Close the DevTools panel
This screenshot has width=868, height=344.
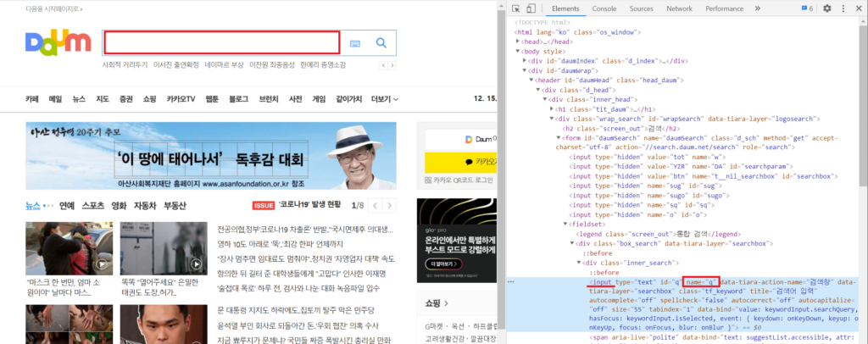click(860, 8)
